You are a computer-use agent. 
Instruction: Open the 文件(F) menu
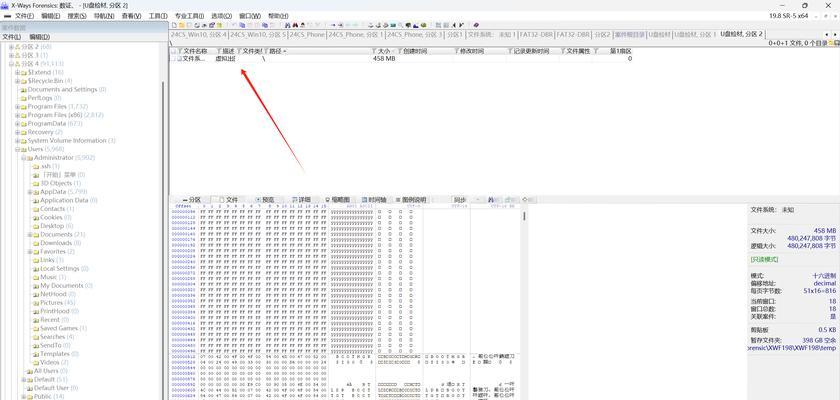pyautogui.click(x=24, y=16)
